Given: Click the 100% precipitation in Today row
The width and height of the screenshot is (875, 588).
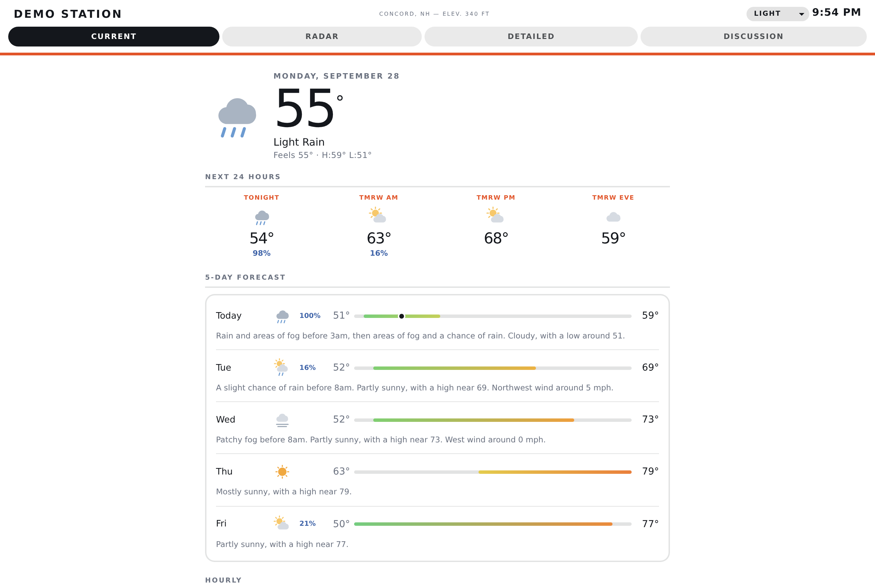Looking at the screenshot, I should click(310, 316).
